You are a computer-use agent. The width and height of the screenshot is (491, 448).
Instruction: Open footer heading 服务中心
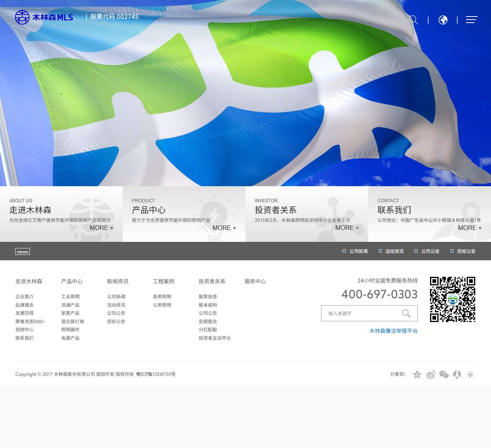pyautogui.click(x=255, y=281)
